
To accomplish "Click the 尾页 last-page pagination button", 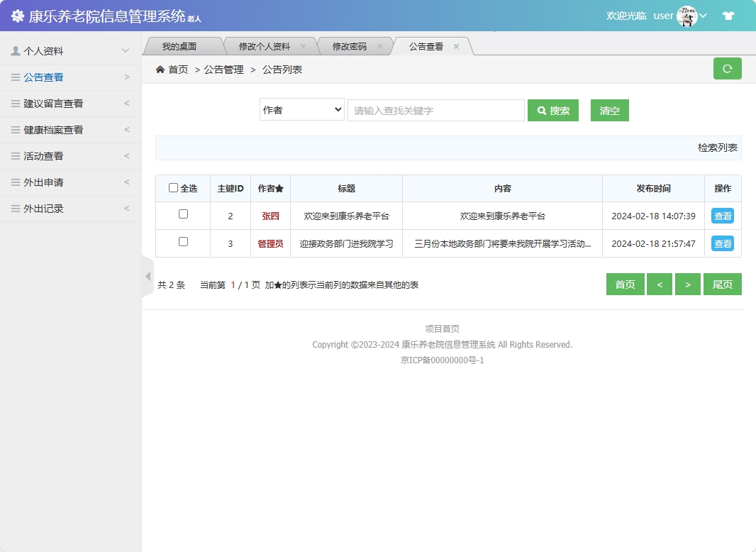I will pos(722,284).
